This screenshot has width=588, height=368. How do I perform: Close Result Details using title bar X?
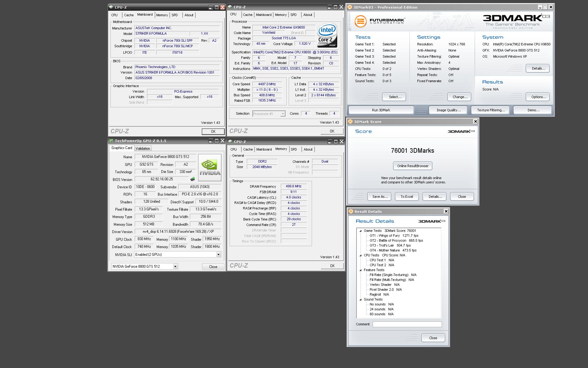[446, 211]
